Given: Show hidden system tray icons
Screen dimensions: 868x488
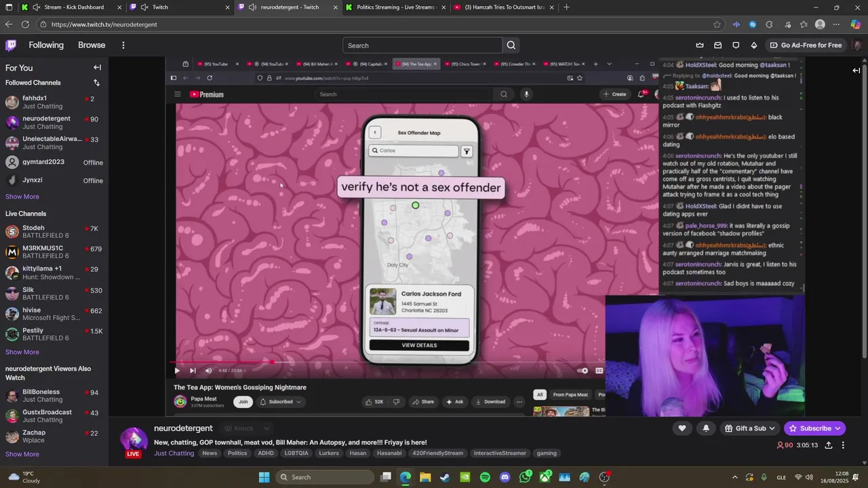Looking at the screenshot, I should tap(734, 477).
